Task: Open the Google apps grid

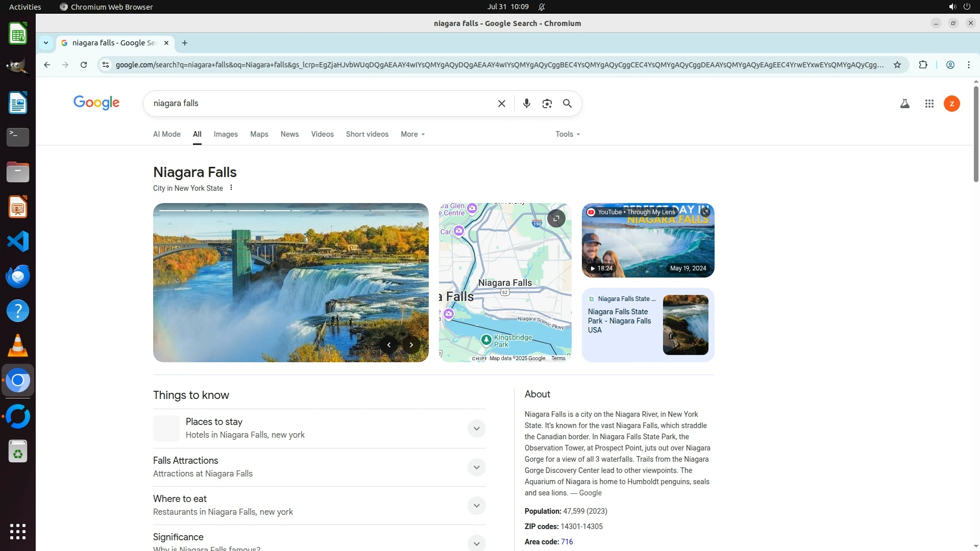Action: (929, 104)
